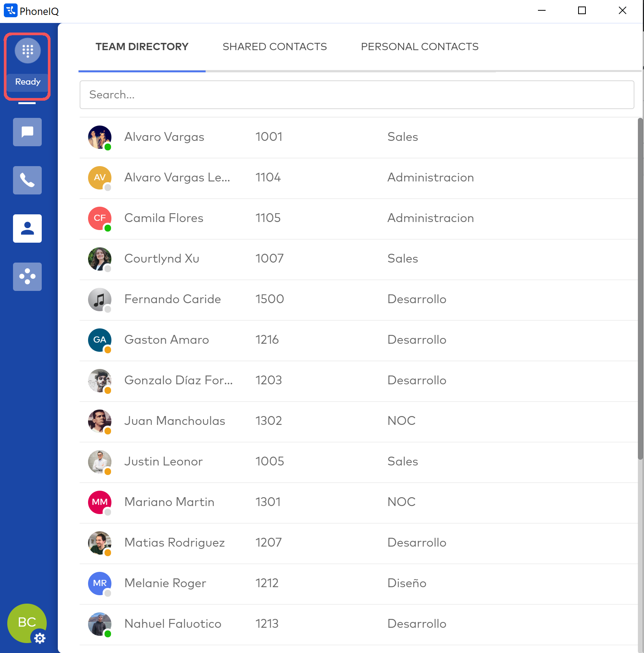Viewport: 644px width, 653px height.
Task: Select the Team Directory tab
Action: tap(142, 47)
